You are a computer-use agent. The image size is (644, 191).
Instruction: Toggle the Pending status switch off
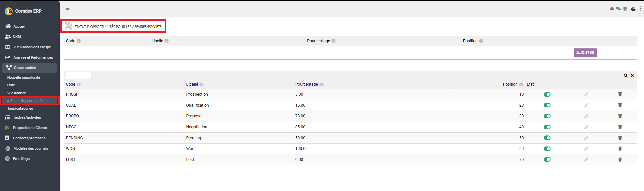547,138
